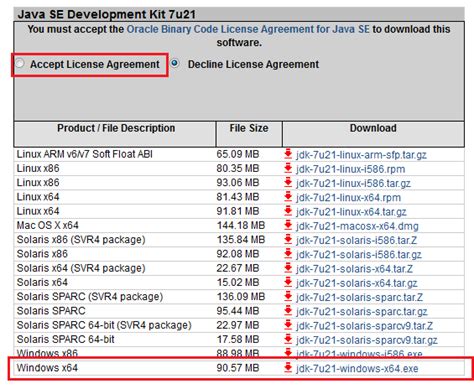The width and height of the screenshot is (474, 389).
Task: Click download arrow icon for solaris-i586.tar.gz
Action: point(288,254)
